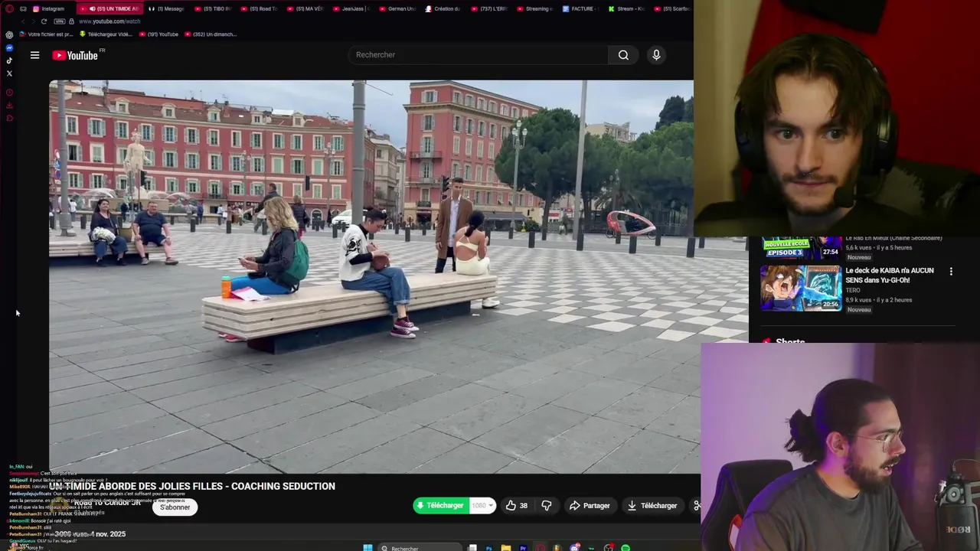Open 'Votre fichier est pr...' bookmark
This screenshot has height=551, width=980.
(47, 34)
